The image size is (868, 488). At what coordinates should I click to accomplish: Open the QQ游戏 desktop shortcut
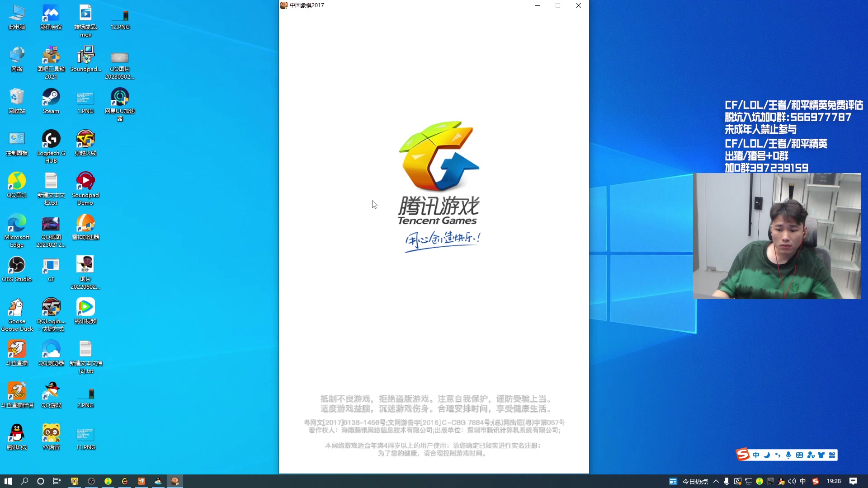pos(51,395)
